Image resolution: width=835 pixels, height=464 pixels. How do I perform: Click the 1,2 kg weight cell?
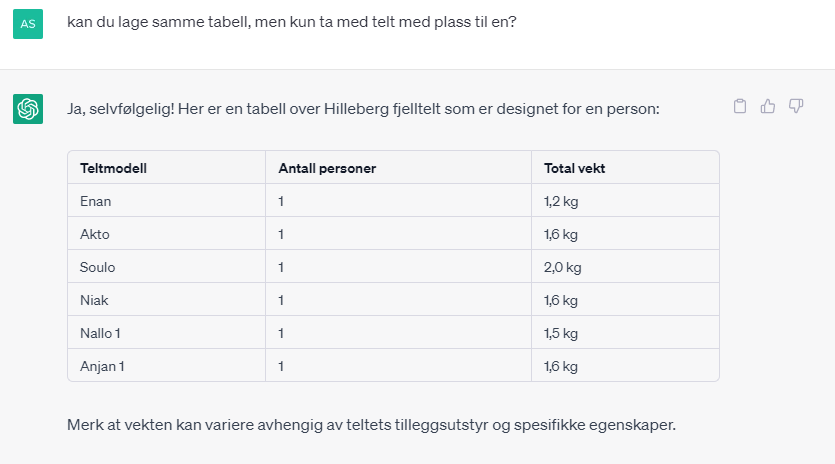pos(560,201)
